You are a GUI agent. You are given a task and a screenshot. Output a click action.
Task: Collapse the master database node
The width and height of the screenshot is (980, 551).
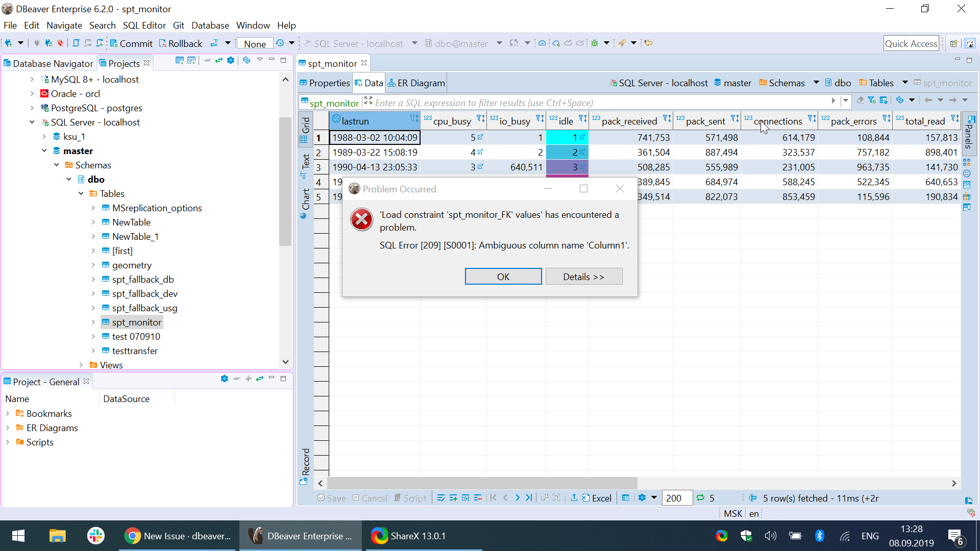(x=44, y=151)
